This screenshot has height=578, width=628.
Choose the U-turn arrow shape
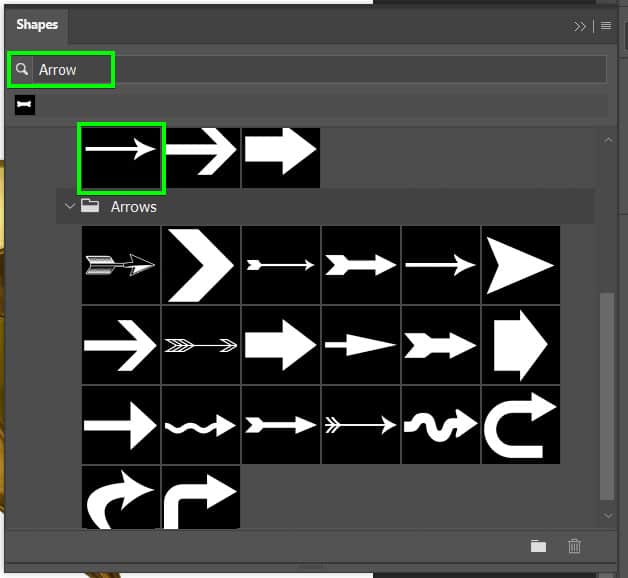(x=520, y=425)
